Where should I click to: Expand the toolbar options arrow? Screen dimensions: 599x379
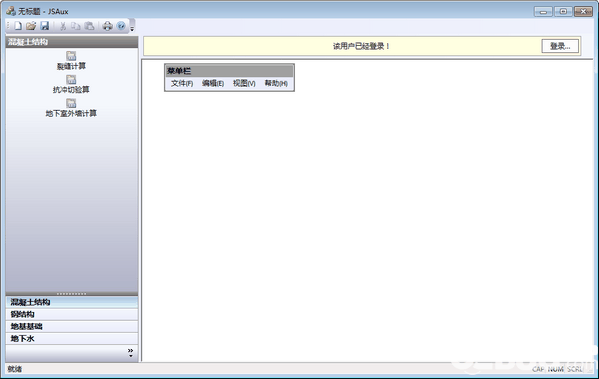(x=132, y=28)
